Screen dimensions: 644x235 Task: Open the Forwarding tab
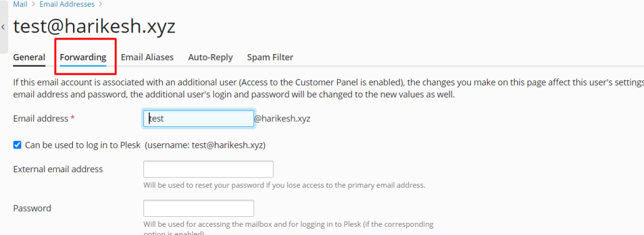(x=83, y=57)
